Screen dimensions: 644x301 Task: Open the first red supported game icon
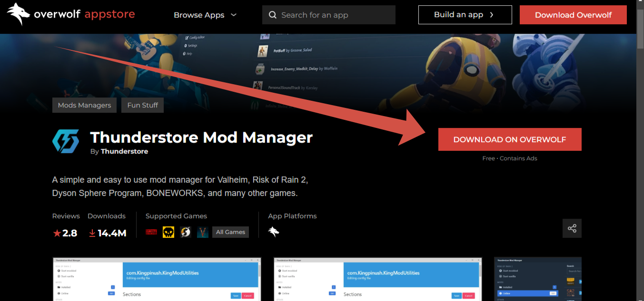click(151, 232)
